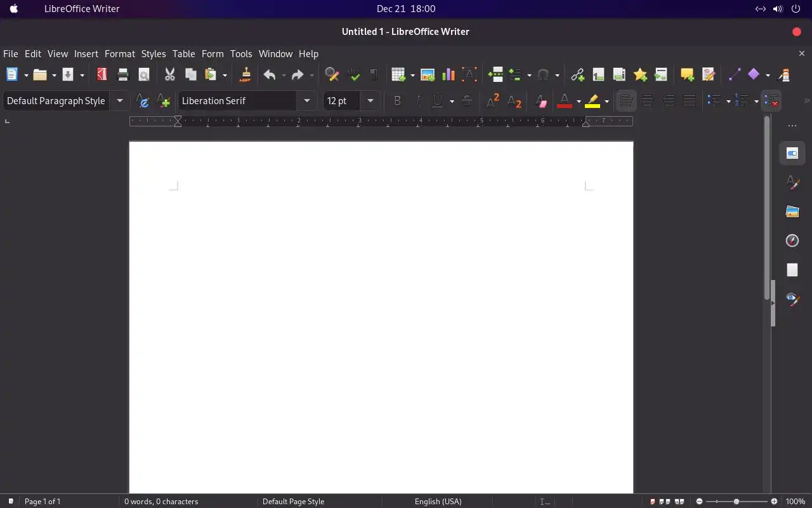Open font color dropdown arrow
The image size is (812, 508).
[579, 101]
